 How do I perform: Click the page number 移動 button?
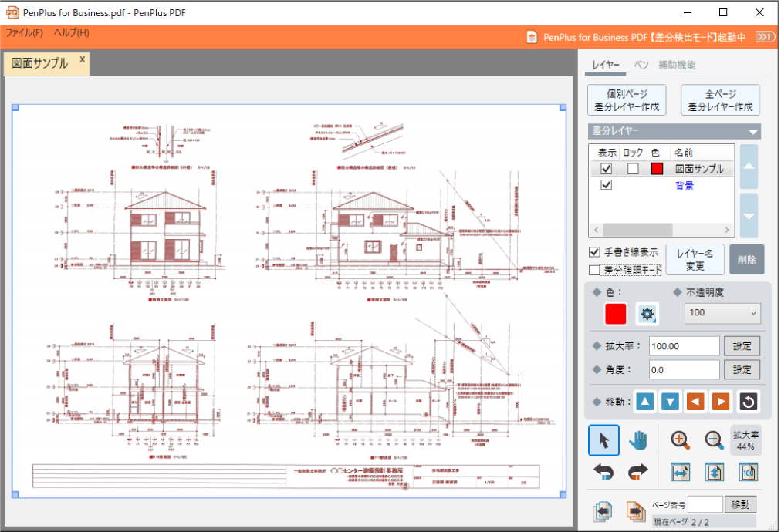coord(740,504)
